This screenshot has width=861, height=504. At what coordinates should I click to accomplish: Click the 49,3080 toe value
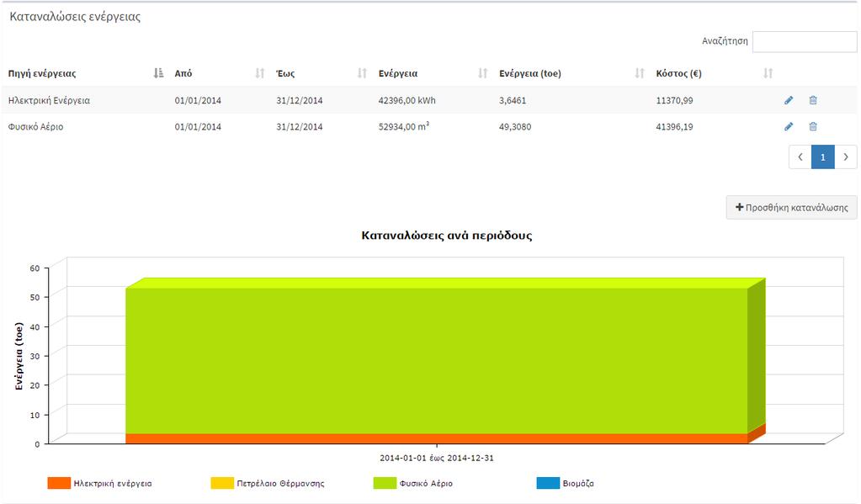coord(515,127)
